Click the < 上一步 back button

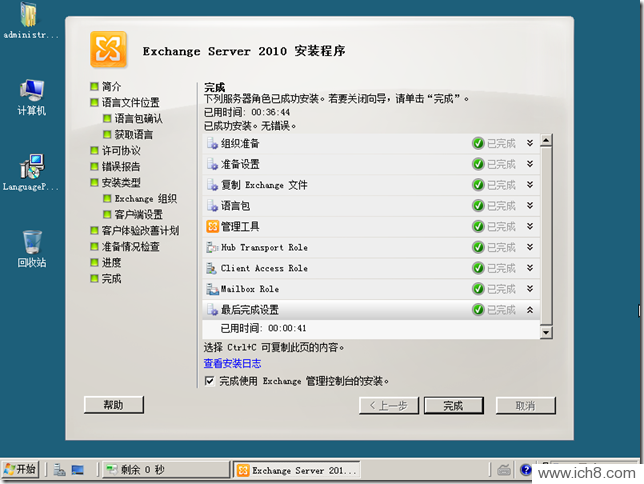tap(389, 406)
